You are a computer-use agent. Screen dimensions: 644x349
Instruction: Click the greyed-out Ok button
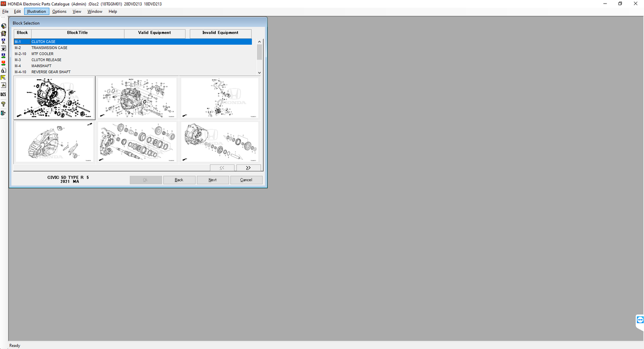[x=146, y=180]
